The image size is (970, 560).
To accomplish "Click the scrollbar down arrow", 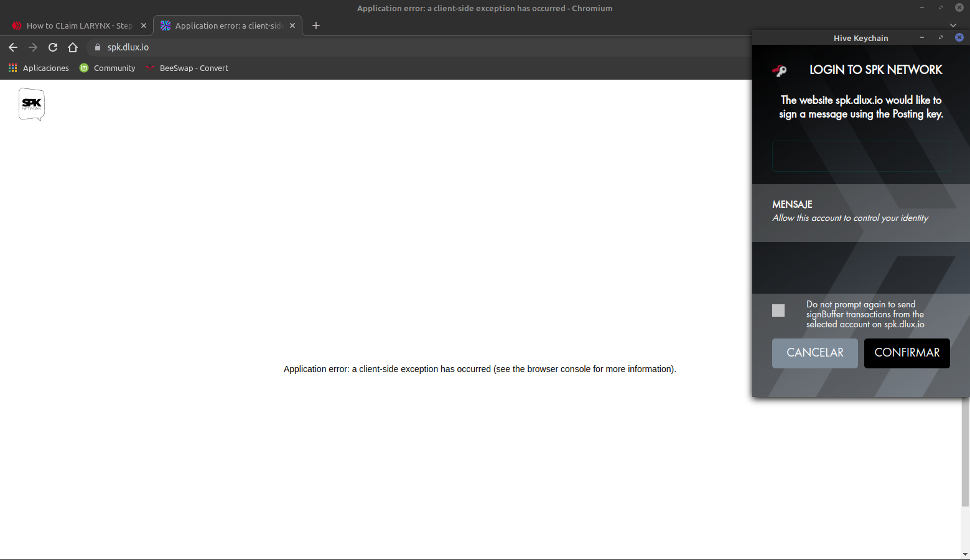I will coord(965,554).
